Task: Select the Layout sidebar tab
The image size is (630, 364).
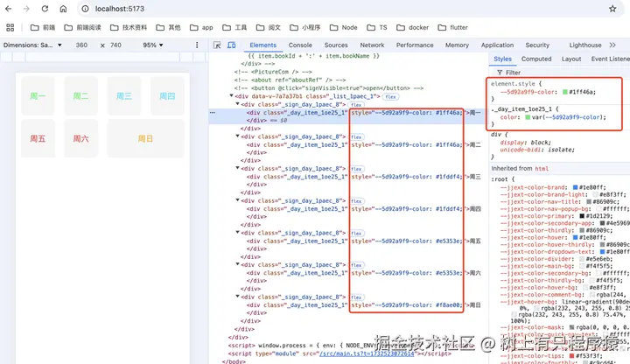Action: (570, 59)
